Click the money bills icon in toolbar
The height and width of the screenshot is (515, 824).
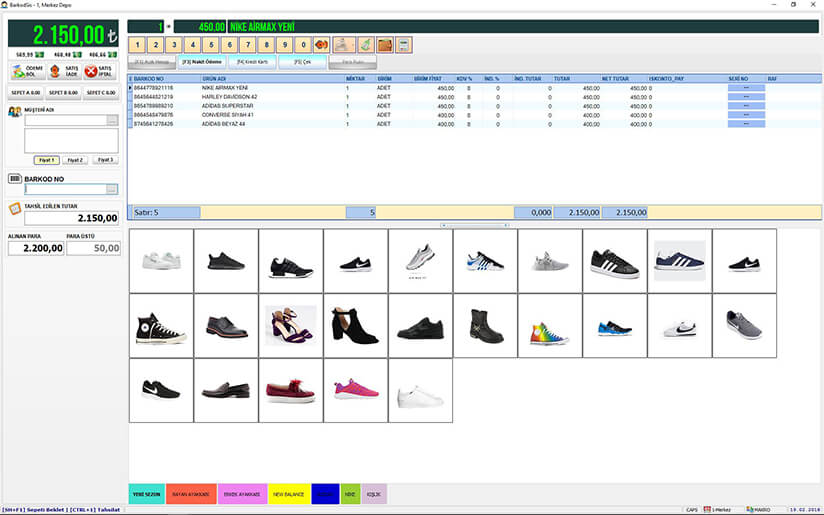click(x=365, y=45)
